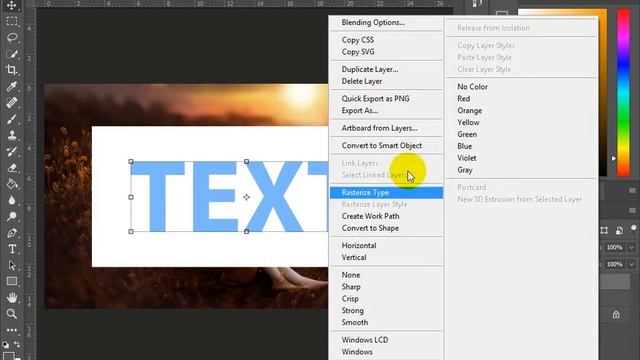Click the lock all icon in Layers panel
This screenshot has width=640, height=360.
click(616, 315)
